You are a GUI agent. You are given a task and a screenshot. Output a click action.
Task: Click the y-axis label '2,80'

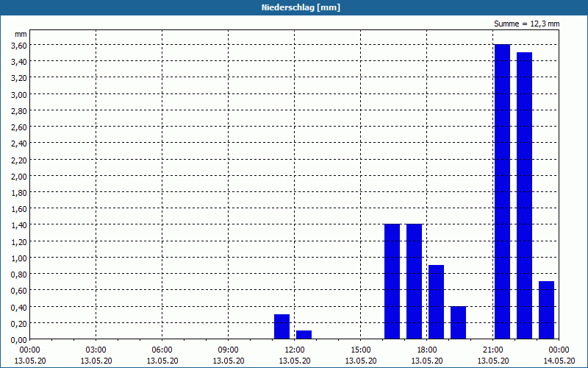tap(19, 110)
